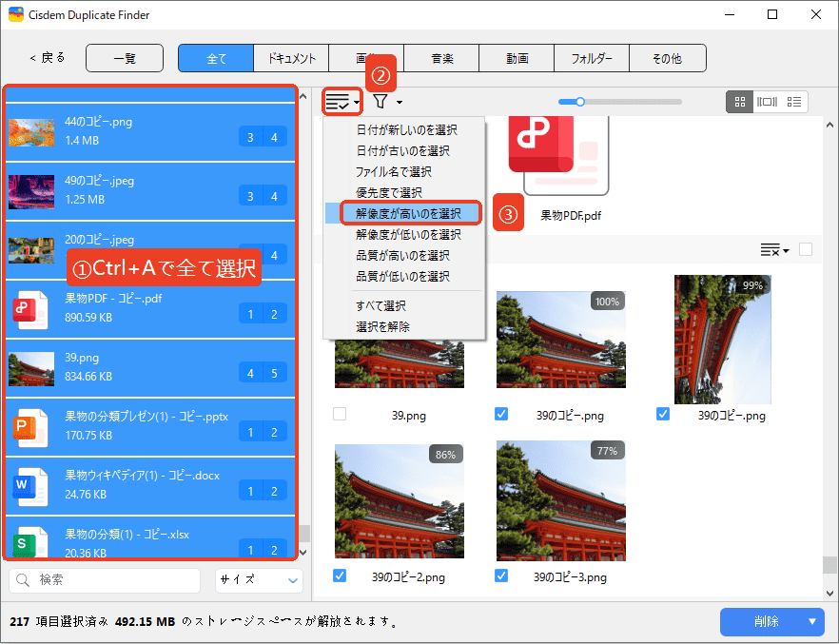Screen dimensions: 839x644
Task: Check the box for 39.png
Action: click(341, 414)
